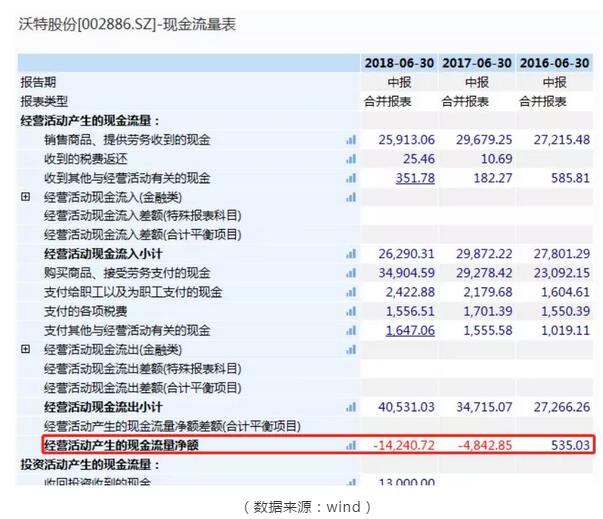Screen dimensions: 603x519
Task: Click the 经营活动现金流出差额(合计平衡项目) row label
Action: [143, 388]
